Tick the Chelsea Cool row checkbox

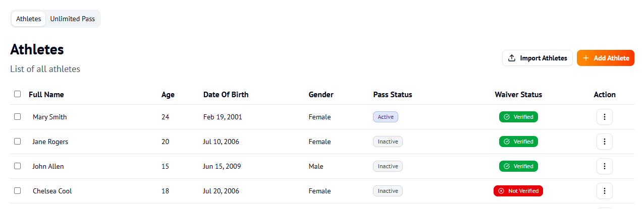point(18,191)
